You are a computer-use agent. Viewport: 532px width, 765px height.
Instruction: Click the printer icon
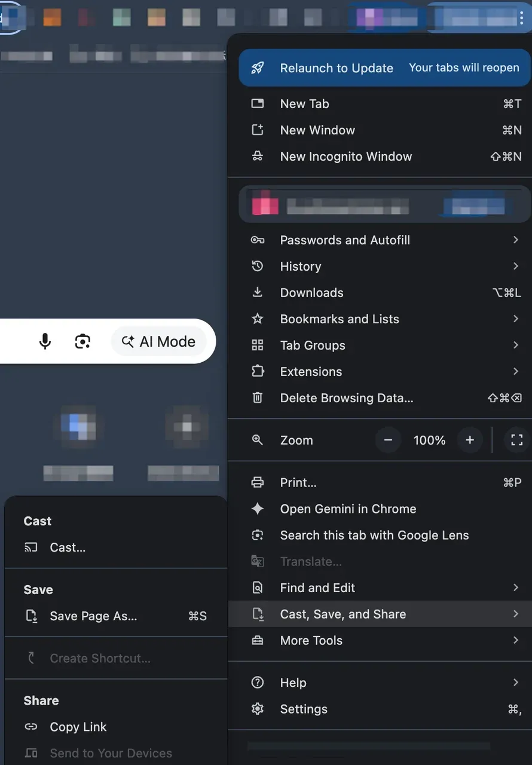[x=258, y=483]
